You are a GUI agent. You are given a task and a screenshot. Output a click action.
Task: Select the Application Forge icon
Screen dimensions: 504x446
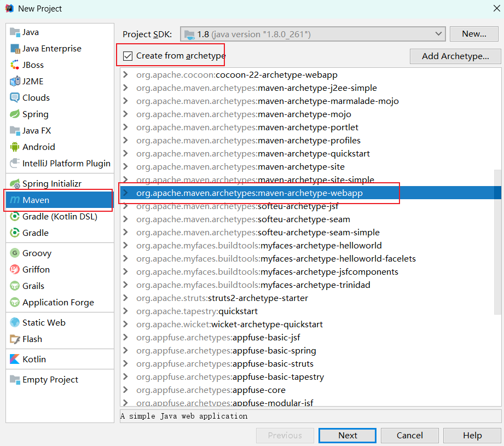tap(15, 302)
